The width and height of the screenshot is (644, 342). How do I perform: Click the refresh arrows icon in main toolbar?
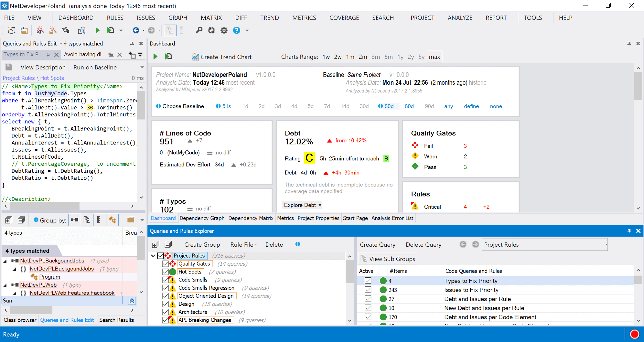pos(211,30)
